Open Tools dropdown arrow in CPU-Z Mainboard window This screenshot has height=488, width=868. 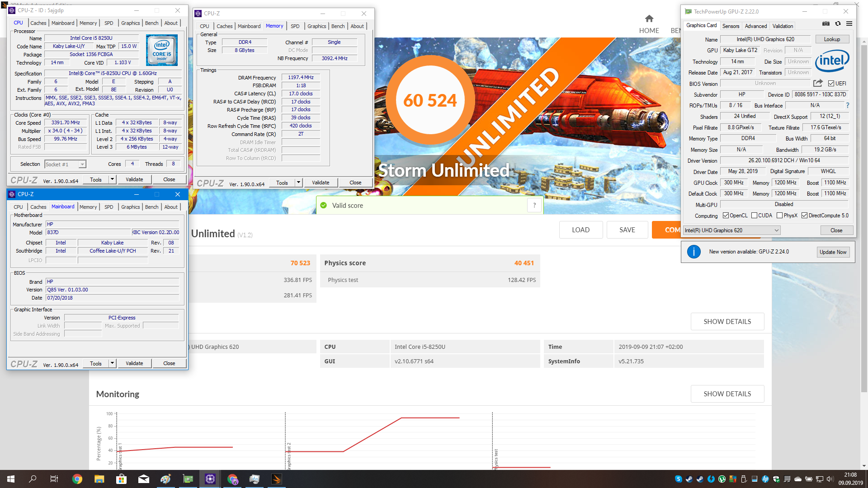coord(112,363)
